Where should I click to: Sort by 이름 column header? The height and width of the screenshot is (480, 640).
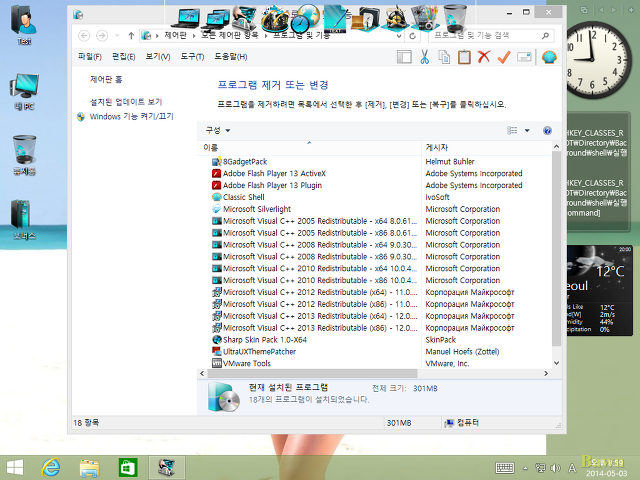click(x=309, y=148)
